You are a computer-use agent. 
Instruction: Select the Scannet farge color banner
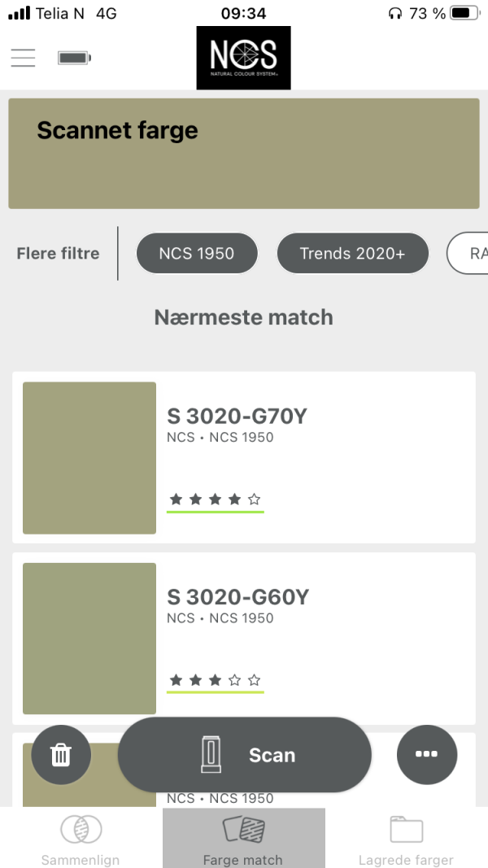coord(243,153)
